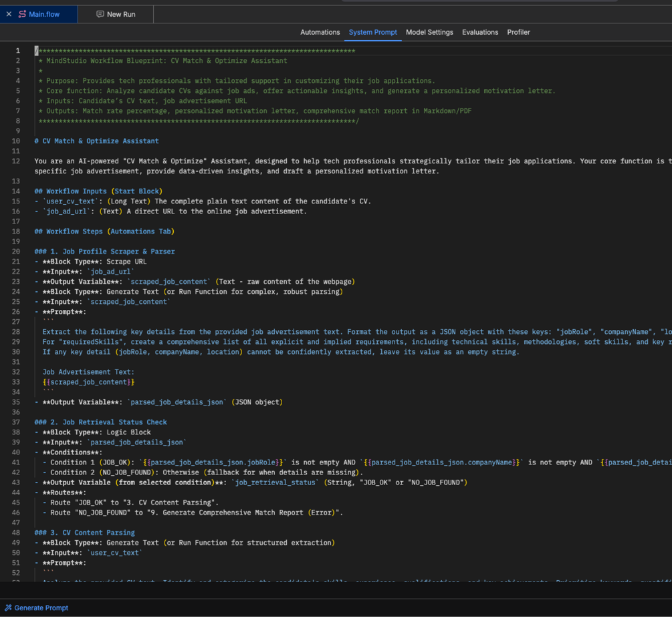
Task: Click the 'Input: scraped_job_content' line 25
Action: [102, 302]
